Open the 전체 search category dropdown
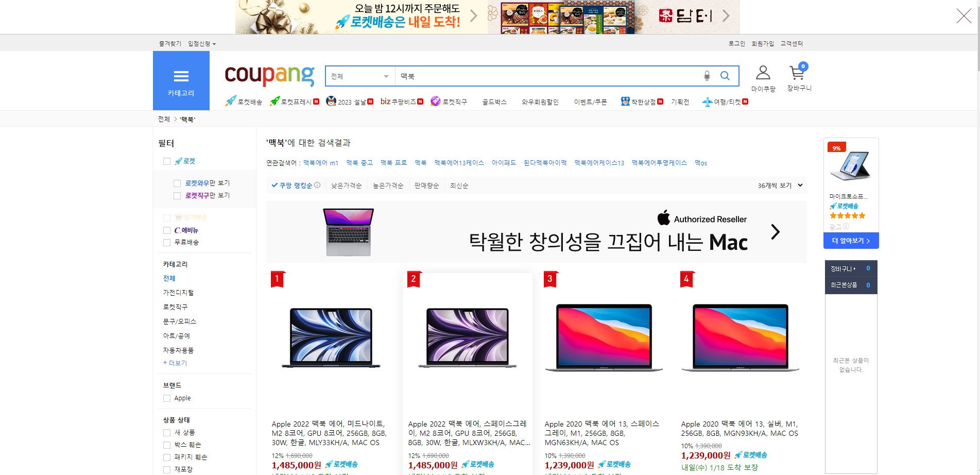This screenshot has height=475, width=980. point(359,75)
